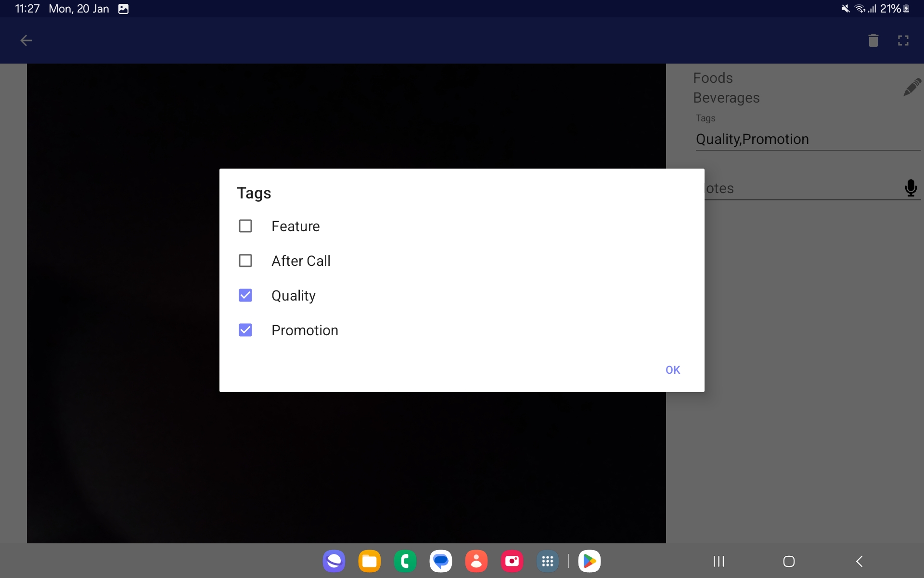
Task: Open the Messages app in the taskbar
Action: point(440,561)
